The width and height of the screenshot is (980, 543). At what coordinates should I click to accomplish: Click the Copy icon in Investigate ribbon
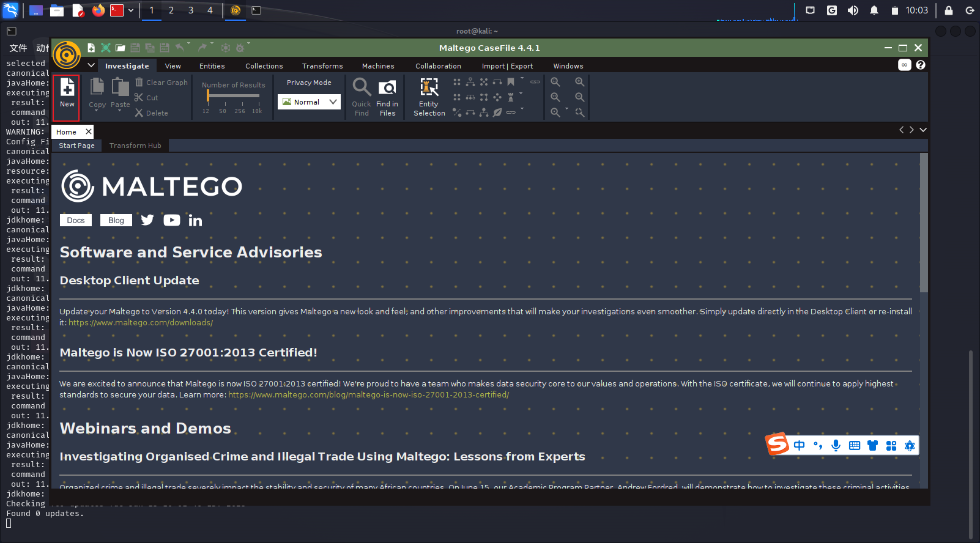pyautogui.click(x=97, y=86)
